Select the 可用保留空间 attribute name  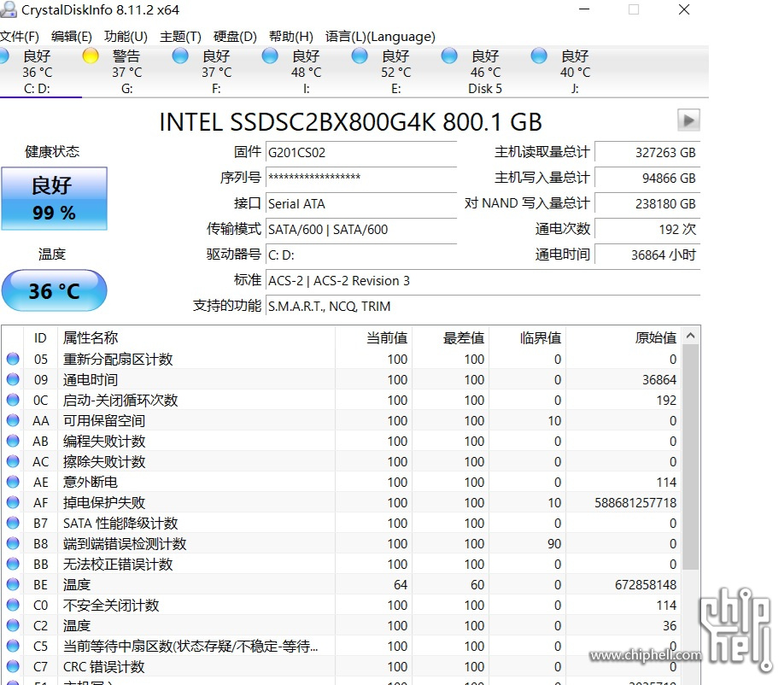point(104,420)
